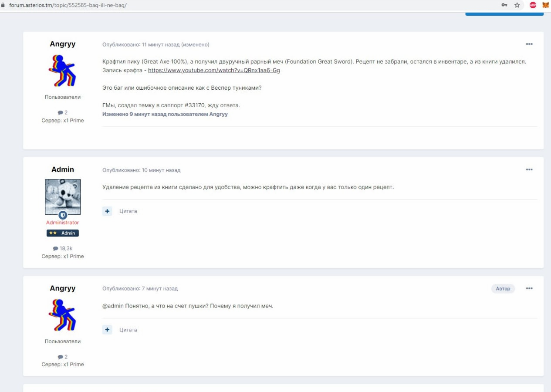Open options menu on Admin's post
Screen dimensions: 551x392
(x=529, y=170)
